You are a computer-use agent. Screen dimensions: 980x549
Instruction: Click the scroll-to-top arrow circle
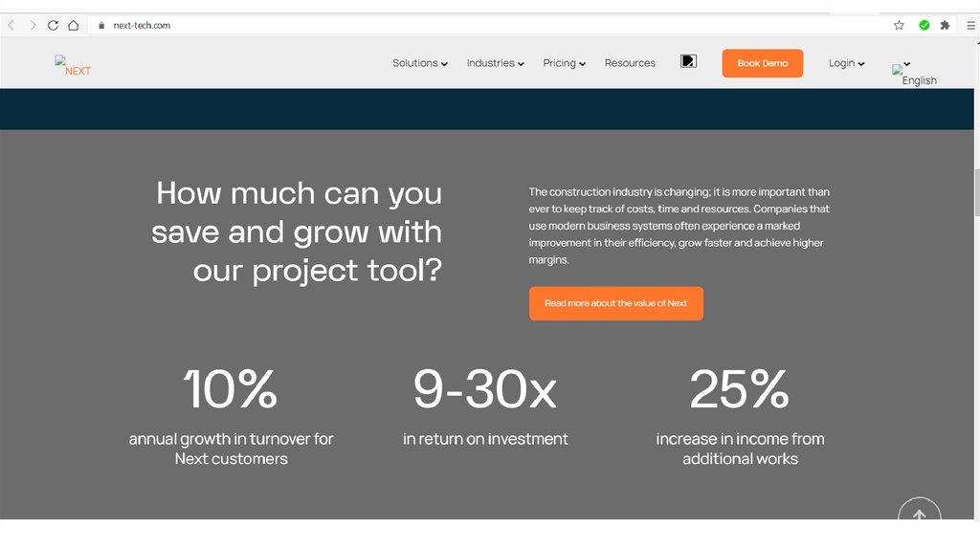click(x=919, y=513)
